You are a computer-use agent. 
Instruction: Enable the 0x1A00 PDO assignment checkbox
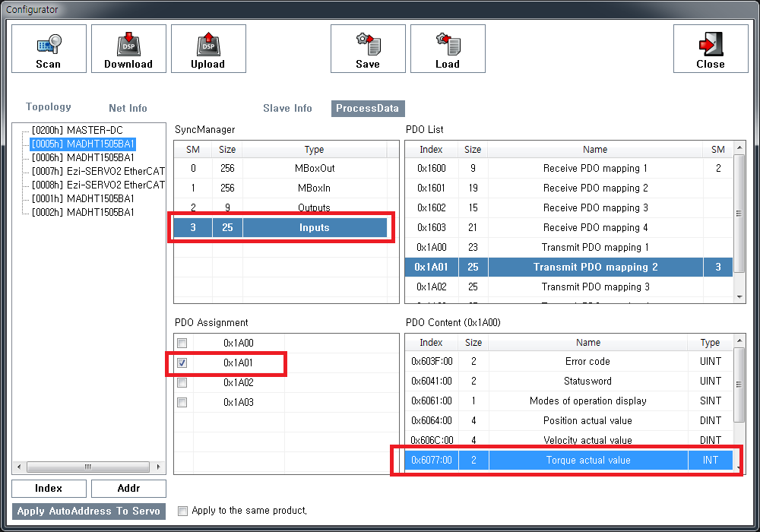182,344
